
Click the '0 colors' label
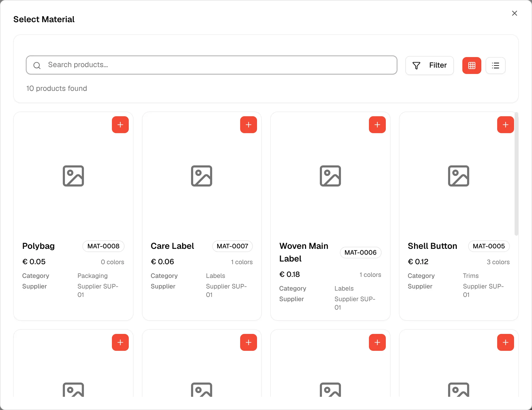(112, 262)
